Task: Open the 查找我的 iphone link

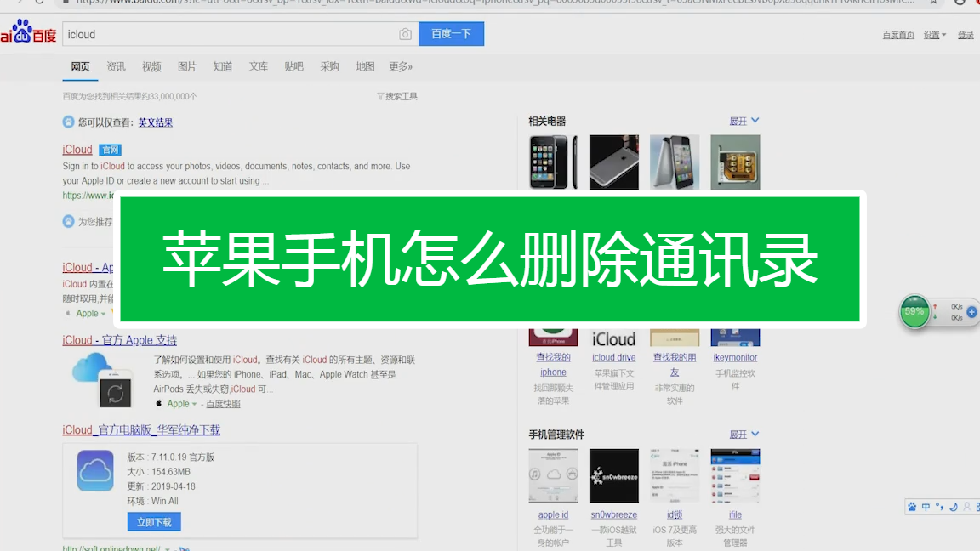Action: click(553, 365)
